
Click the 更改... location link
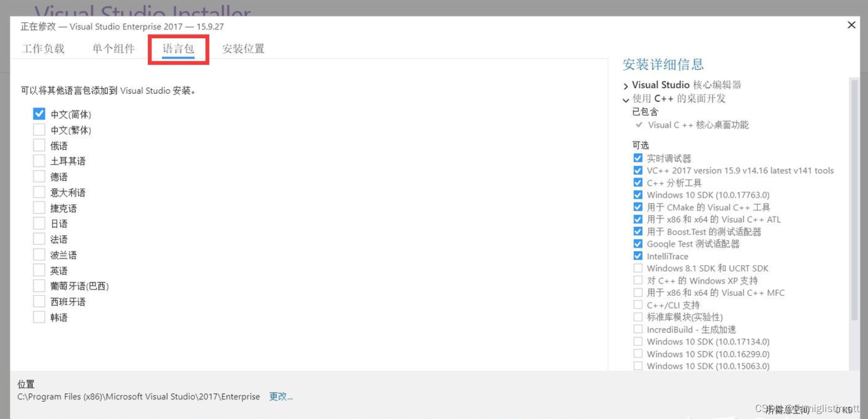(281, 396)
